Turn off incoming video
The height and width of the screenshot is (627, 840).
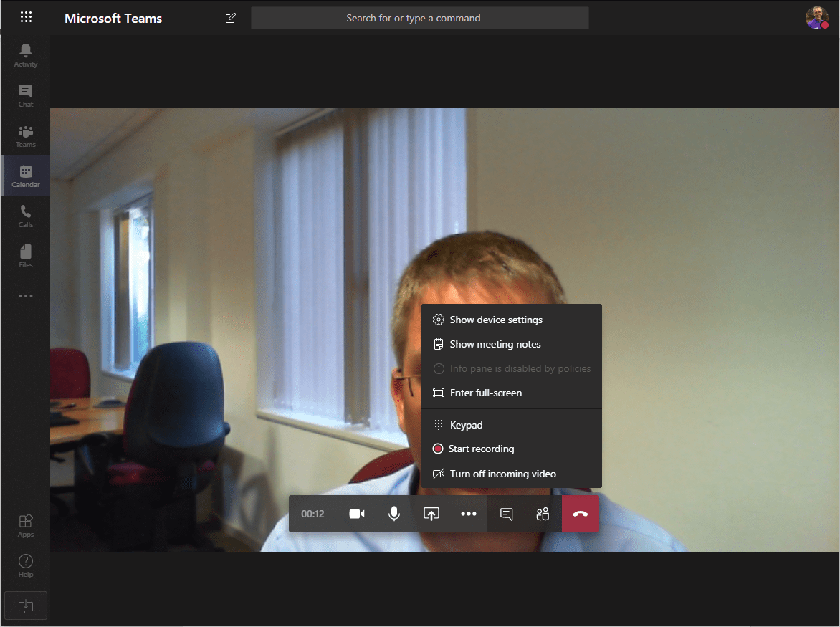512,474
